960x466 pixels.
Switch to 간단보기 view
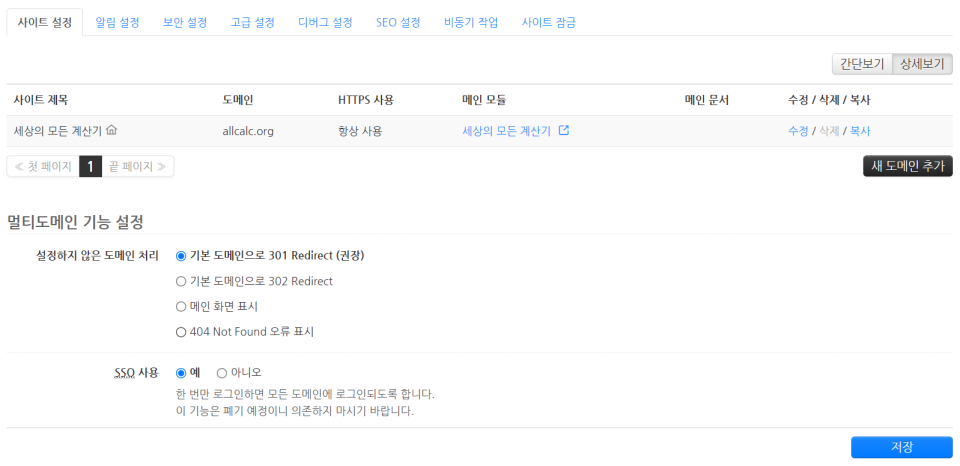pos(861,64)
